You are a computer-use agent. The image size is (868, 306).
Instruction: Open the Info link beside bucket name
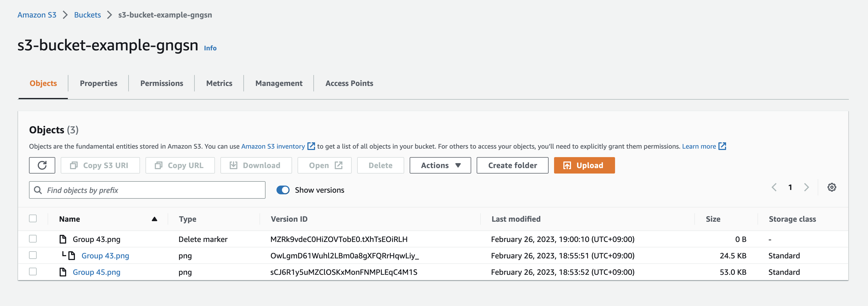pos(210,48)
